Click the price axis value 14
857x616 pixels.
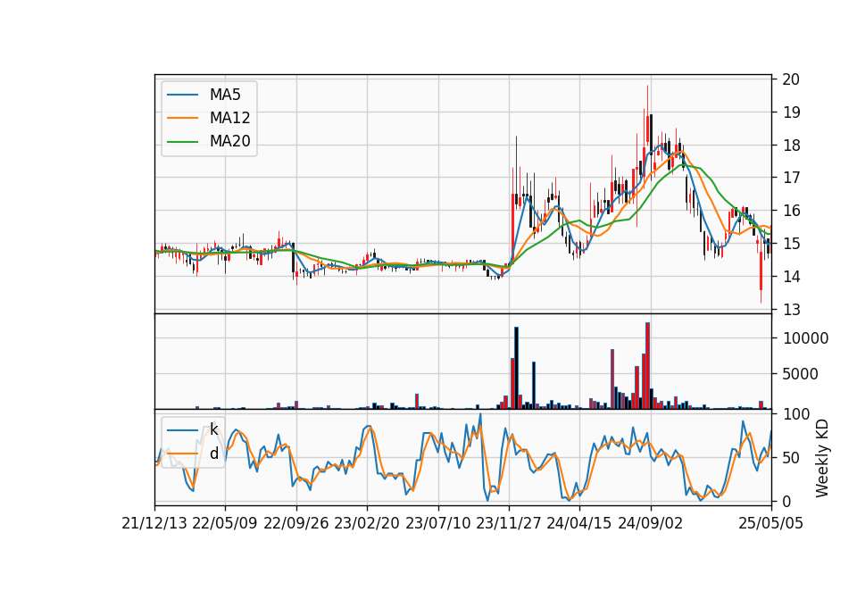[791, 277]
